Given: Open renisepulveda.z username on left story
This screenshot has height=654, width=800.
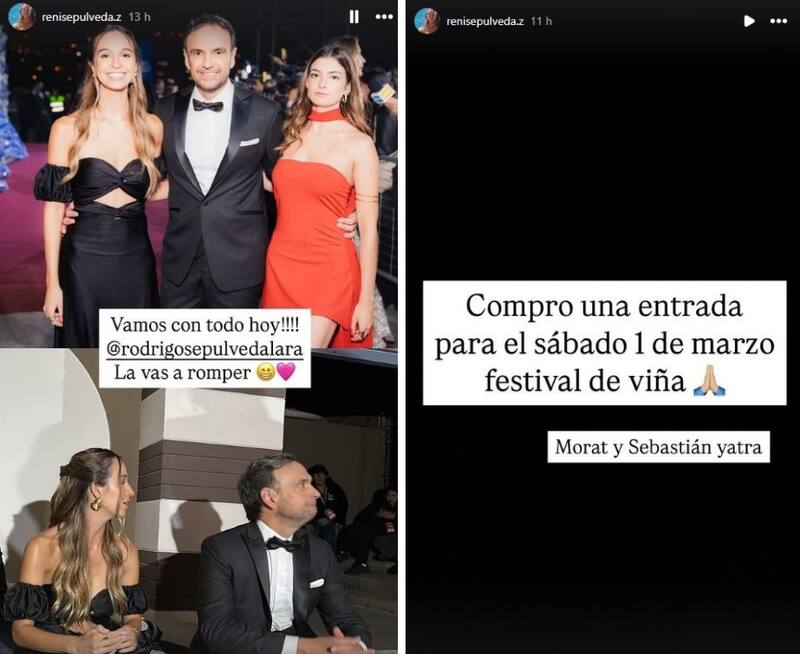Looking at the screenshot, I should coord(81,17).
